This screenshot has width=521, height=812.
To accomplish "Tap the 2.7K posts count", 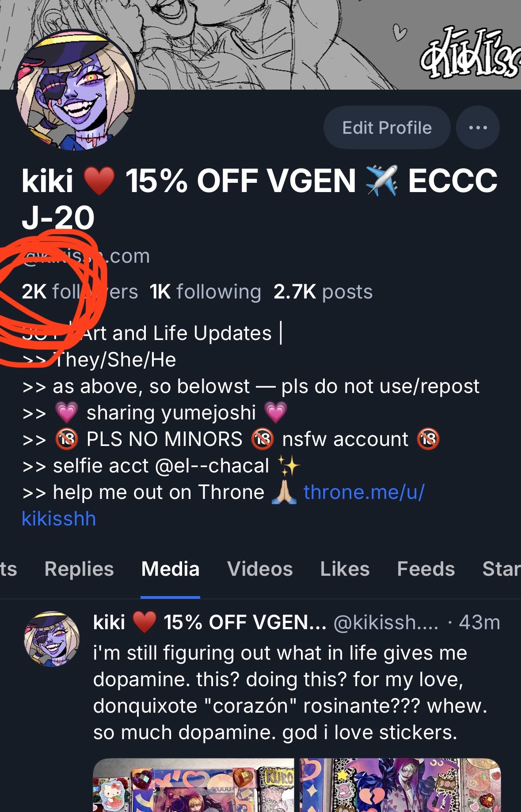I will tap(323, 292).
